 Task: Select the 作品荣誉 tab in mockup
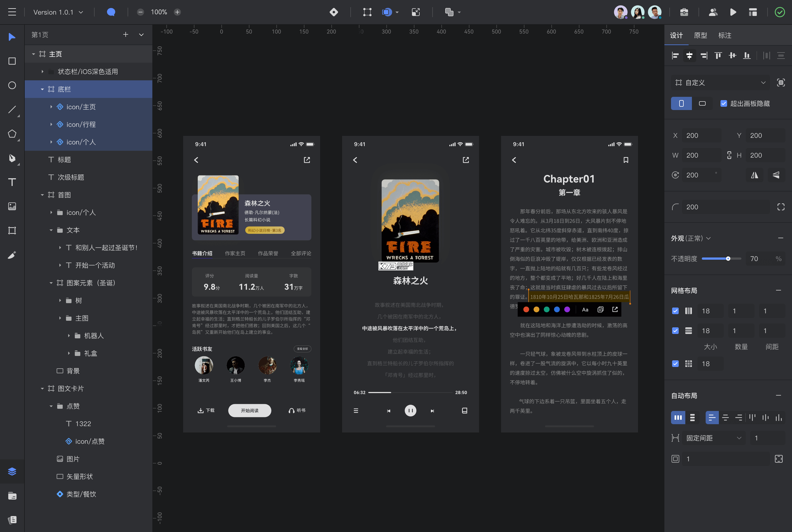(268, 253)
